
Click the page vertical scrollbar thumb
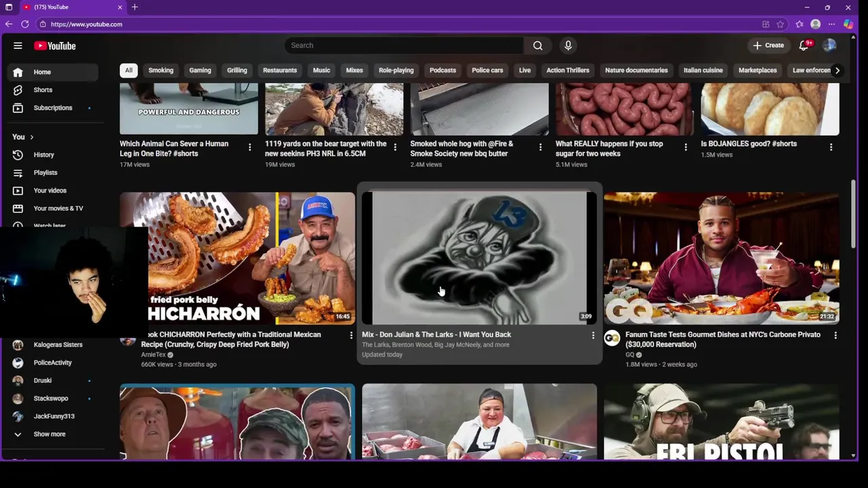click(x=852, y=214)
